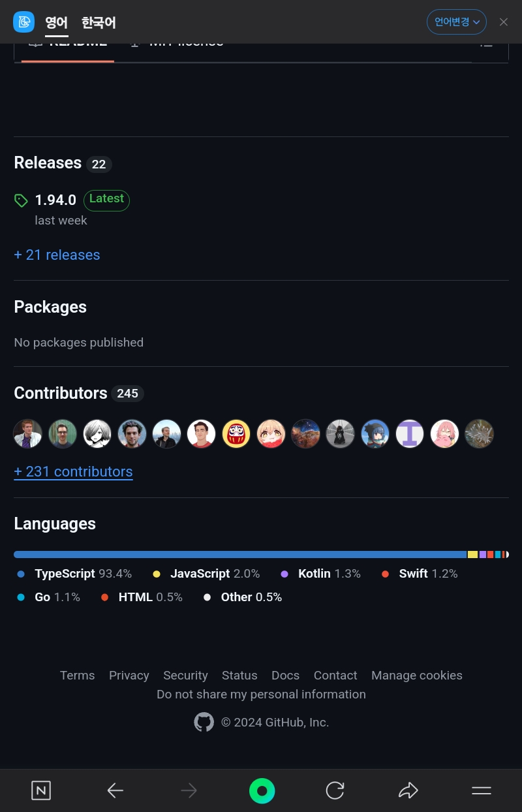This screenshot has width=522, height=812.
Task: Click the blue TypeScript language bar segment
Action: coord(240,554)
